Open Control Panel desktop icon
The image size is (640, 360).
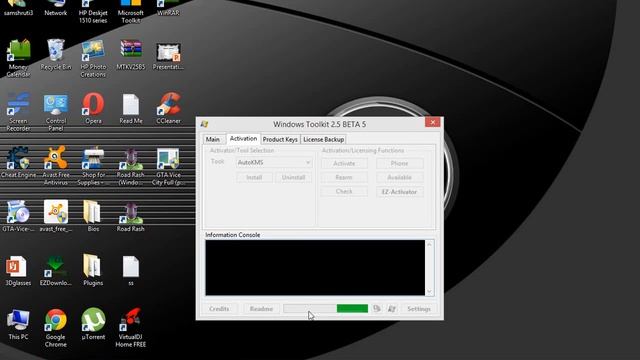56,112
